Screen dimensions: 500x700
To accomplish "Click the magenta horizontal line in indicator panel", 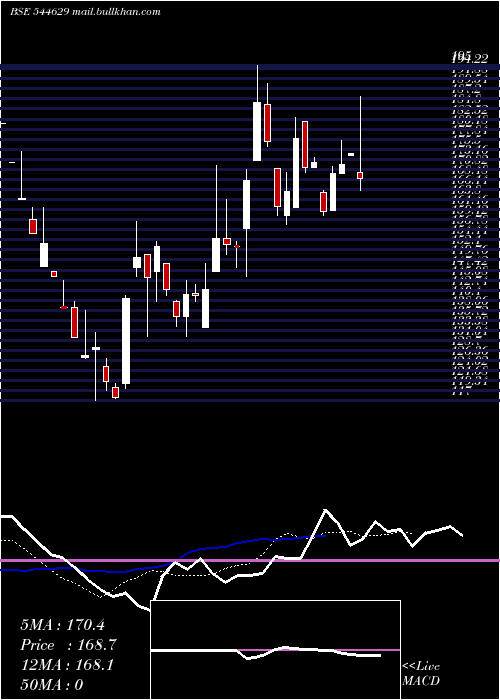I will tap(250, 560).
